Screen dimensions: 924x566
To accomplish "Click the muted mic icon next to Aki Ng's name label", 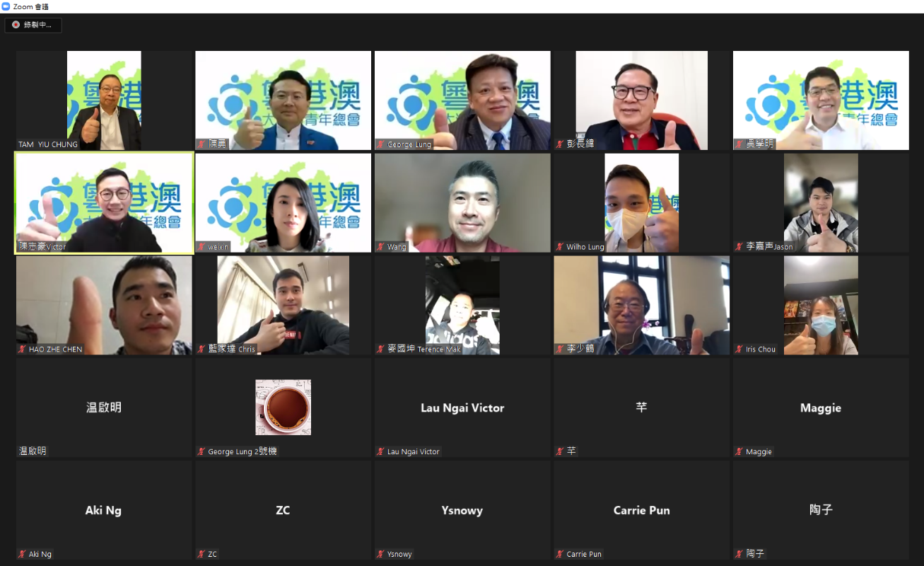I will [23, 554].
